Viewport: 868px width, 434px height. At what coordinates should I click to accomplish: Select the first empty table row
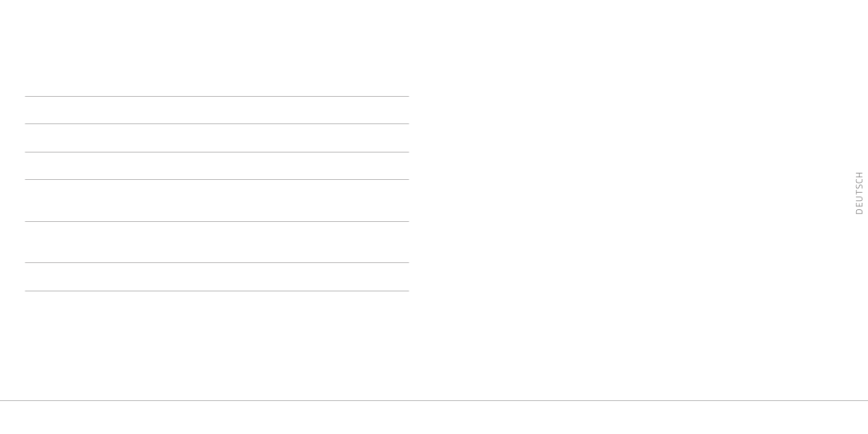tap(217, 111)
